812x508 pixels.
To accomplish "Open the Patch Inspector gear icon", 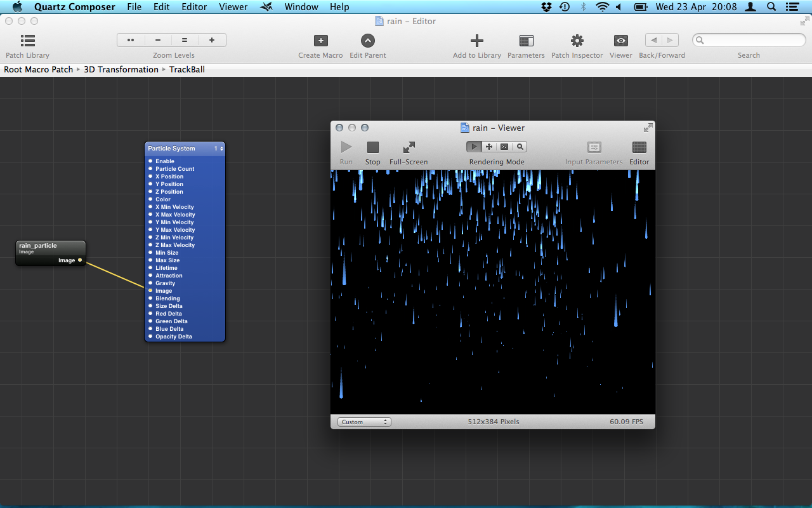I will point(577,41).
